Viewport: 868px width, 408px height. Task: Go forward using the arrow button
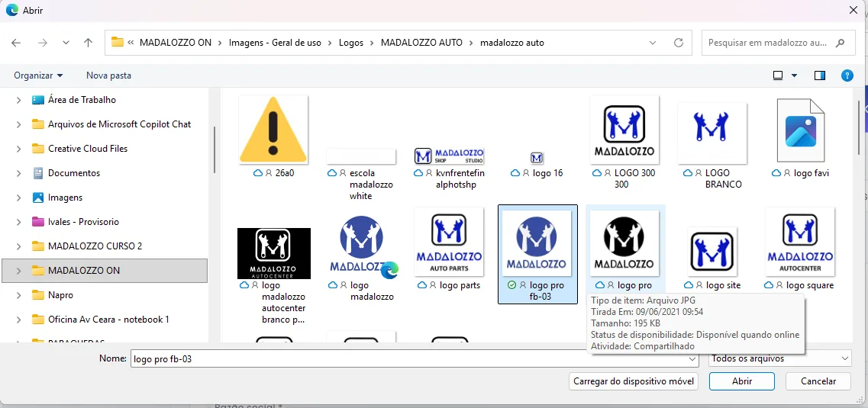43,43
